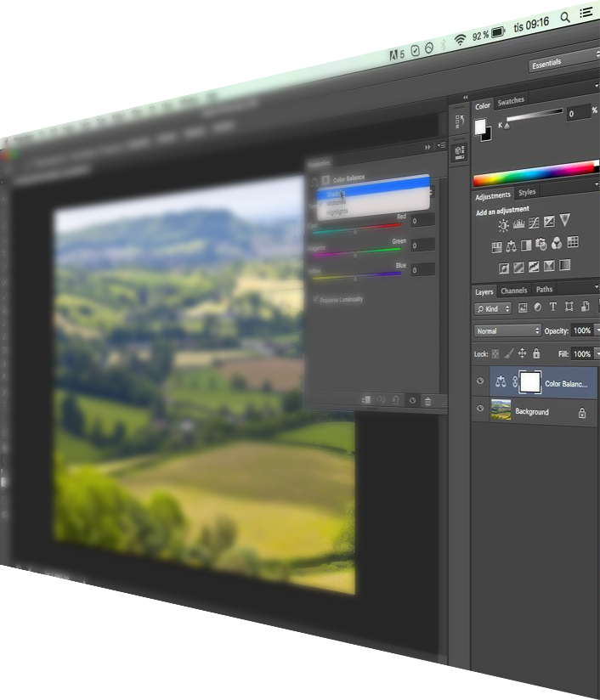Add a Selective Color adjustment

click(549, 266)
